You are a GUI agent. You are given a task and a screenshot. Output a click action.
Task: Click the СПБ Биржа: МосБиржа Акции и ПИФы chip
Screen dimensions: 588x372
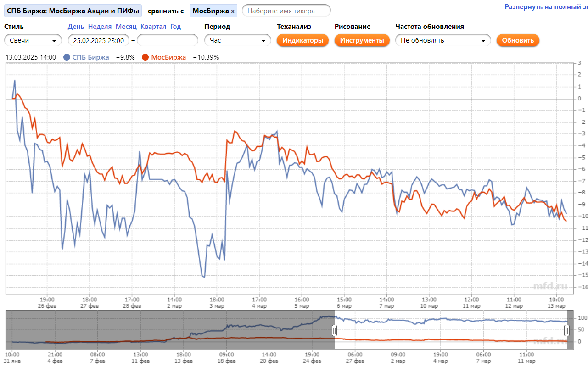[x=73, y=11]
